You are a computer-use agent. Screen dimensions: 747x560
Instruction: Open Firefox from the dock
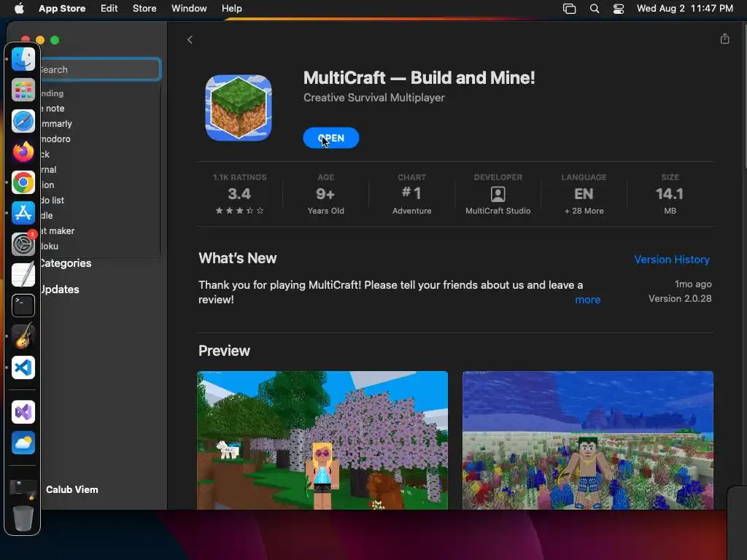pos(23,152)
